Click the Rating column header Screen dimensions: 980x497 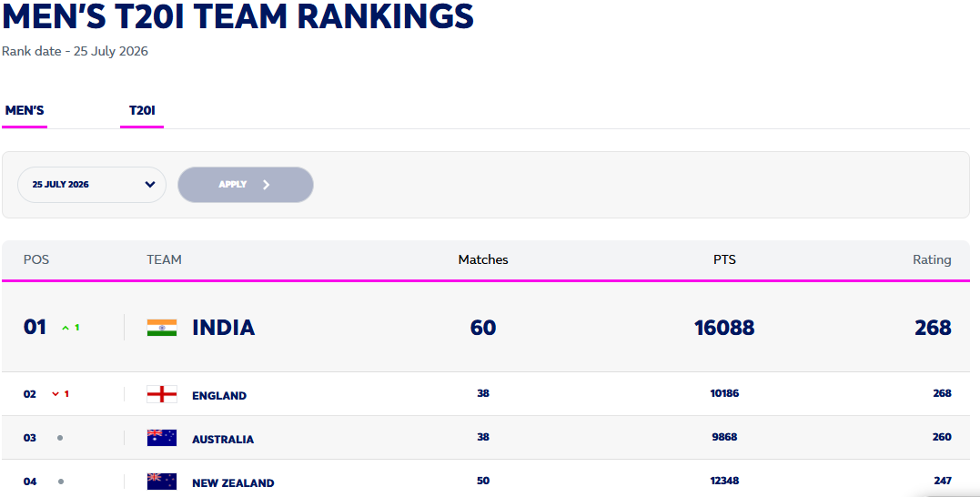[932, 259]
